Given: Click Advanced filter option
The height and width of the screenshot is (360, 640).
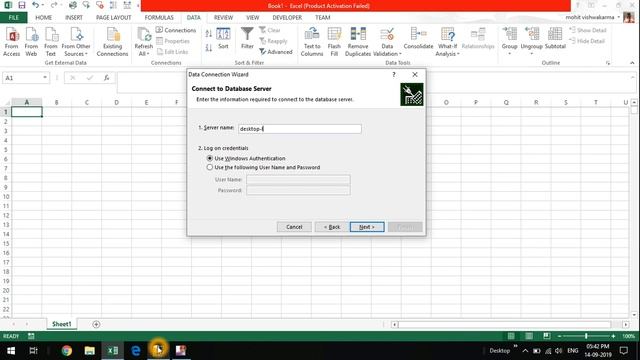Looking at the screenshot, I should (x=276, y=52).
